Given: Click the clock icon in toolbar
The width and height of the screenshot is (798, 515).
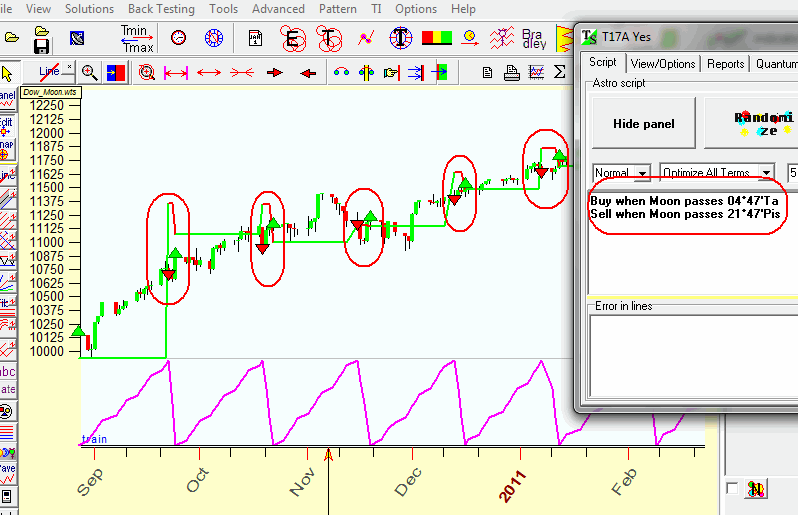Looking at the screenshot, I should (179, 39).
